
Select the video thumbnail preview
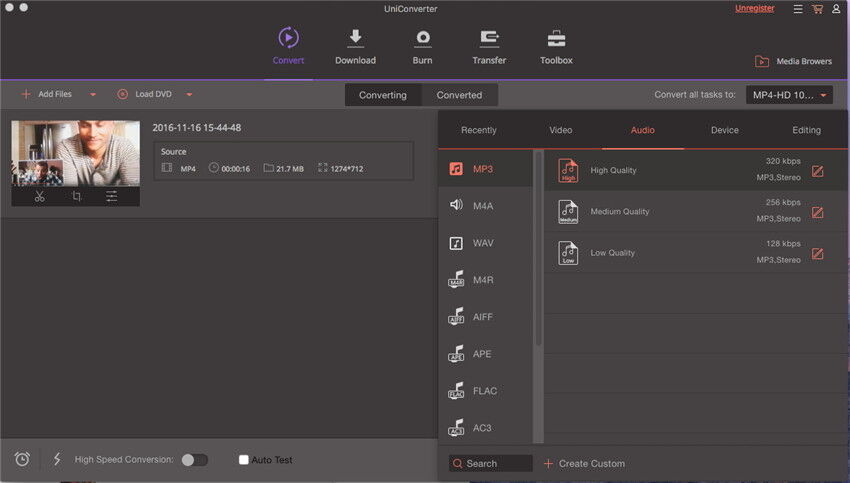[75, 153]
